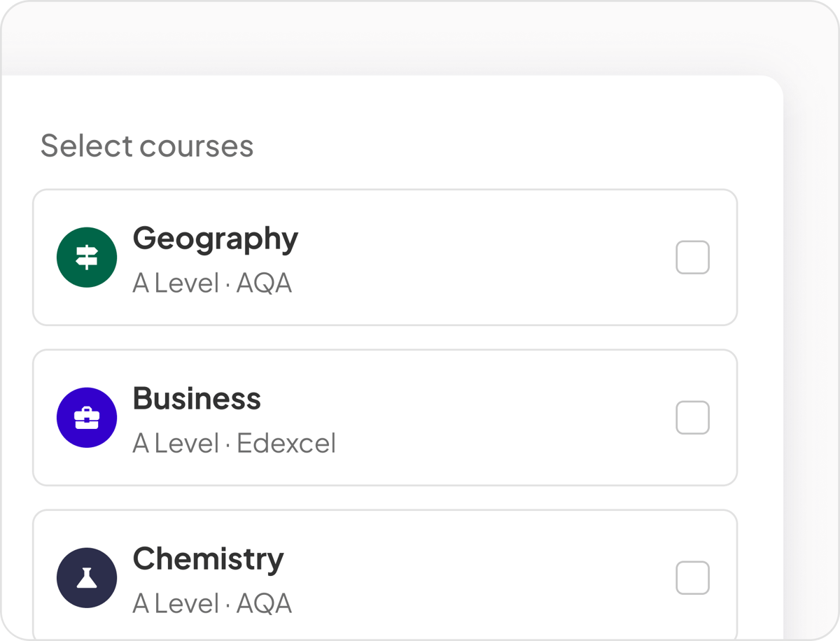Click the green Geography signpost icon
840x641 pixels.
(87, 258)
